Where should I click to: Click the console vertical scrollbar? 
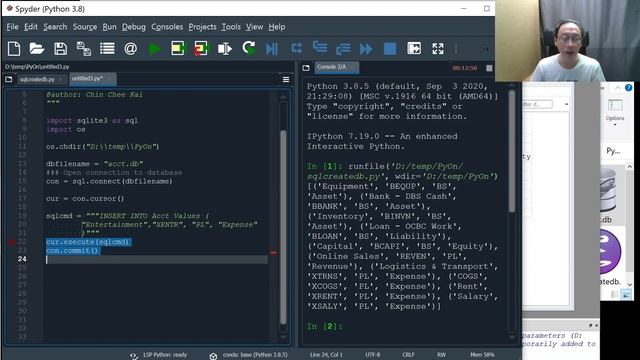511,151
